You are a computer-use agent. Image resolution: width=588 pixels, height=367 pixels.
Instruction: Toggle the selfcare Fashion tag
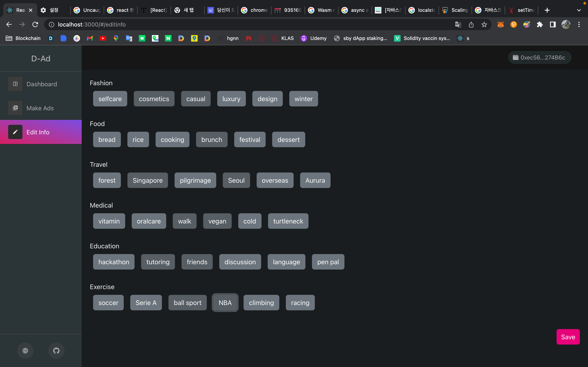coord(110,99)
